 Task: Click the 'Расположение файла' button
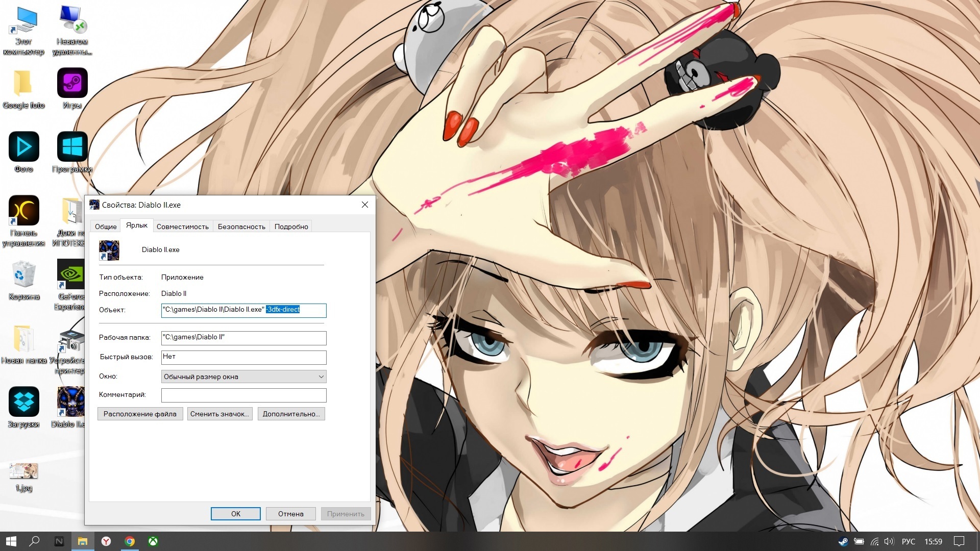140,414
